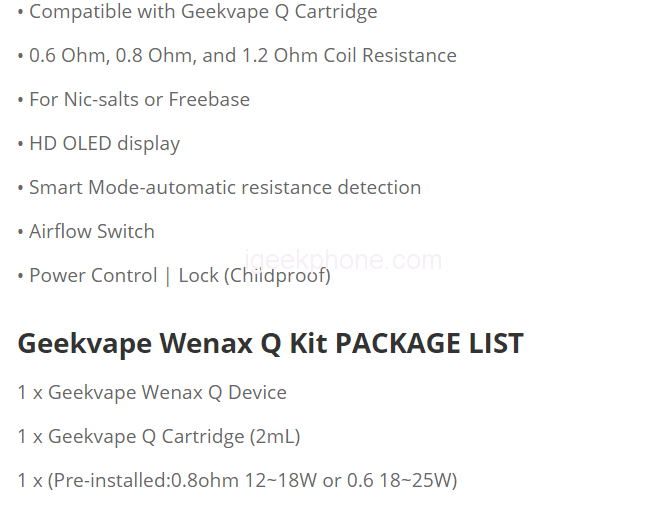Click the igeekphone.com watermark
This screenshot has height=508, width=672.
(342, 261)
